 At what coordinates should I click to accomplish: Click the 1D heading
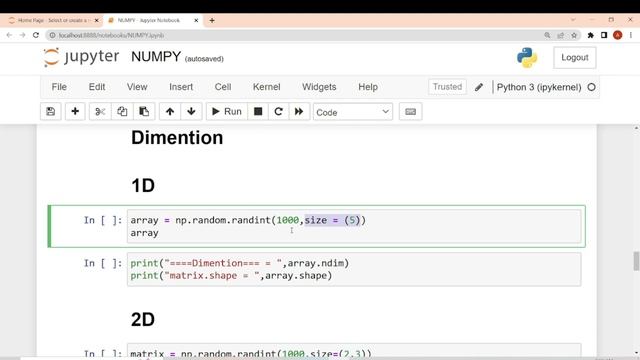pos(143,186)
